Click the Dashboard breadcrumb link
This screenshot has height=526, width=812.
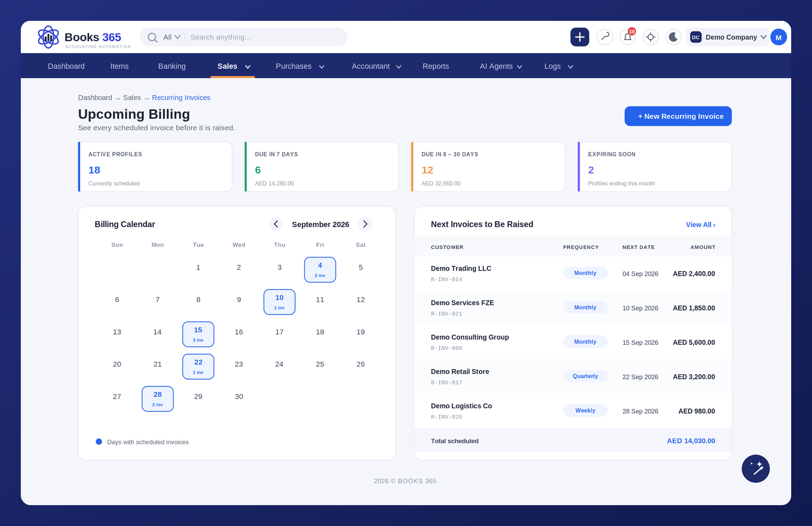95,97
